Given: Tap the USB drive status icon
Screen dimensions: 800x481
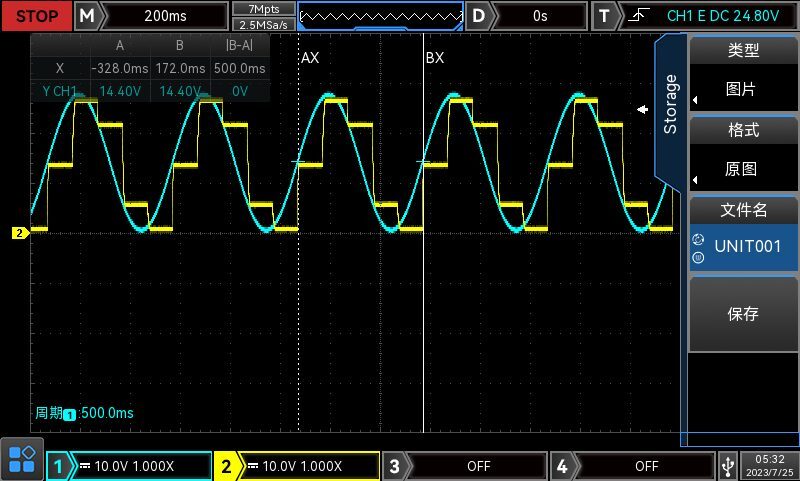Looking at the screenshot, I should pos(728,466).
